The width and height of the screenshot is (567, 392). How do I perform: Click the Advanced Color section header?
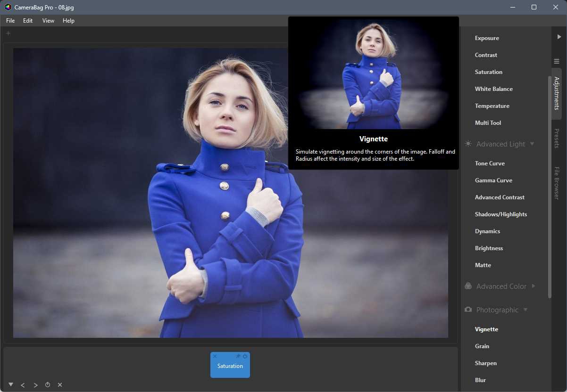click(501, 286)
